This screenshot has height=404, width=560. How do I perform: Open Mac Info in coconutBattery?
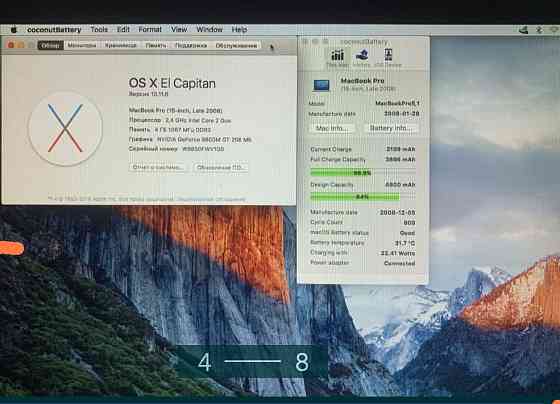coord(332,128)
